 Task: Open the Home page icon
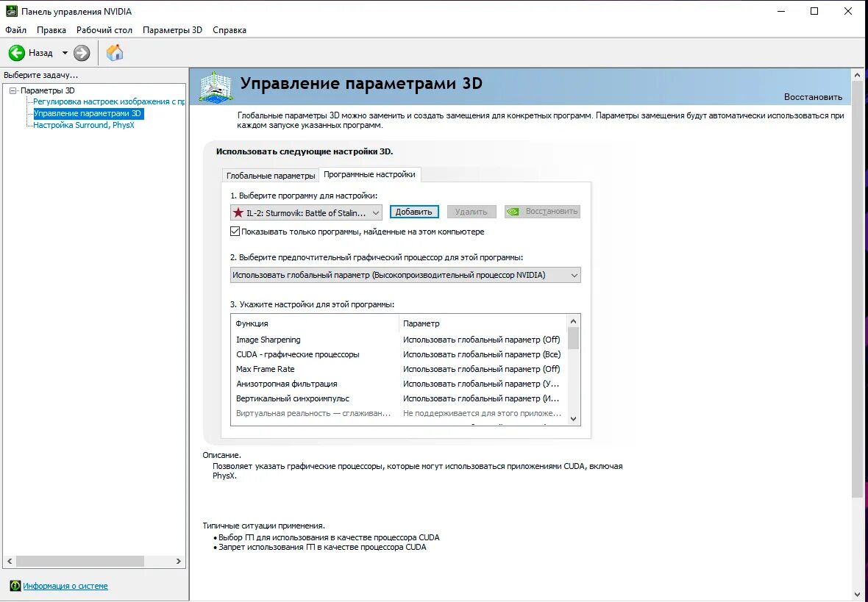(115, 53)
